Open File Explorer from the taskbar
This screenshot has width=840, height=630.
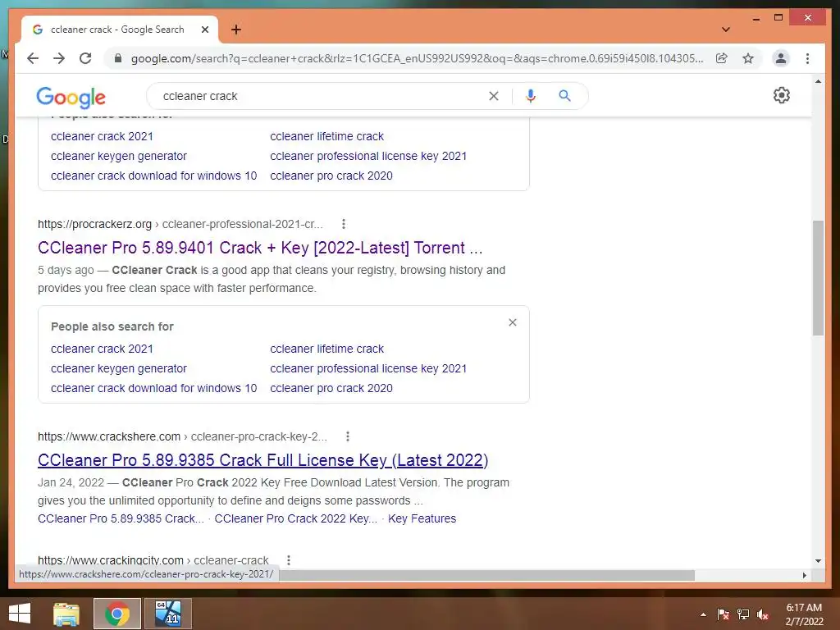click(x=66, y=614)
